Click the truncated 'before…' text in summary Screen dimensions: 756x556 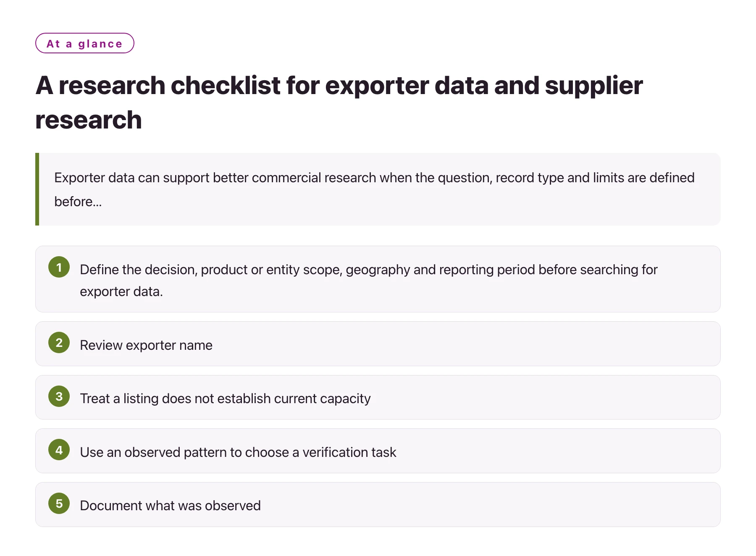tap(78, 202)
